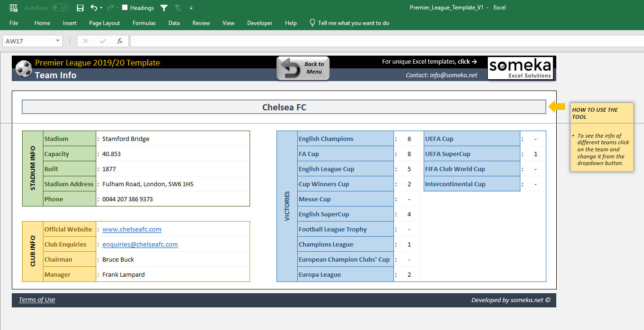Click the HOW TO USE THE TOOL note
Screen dimensions: 644x330
point(602,137)
